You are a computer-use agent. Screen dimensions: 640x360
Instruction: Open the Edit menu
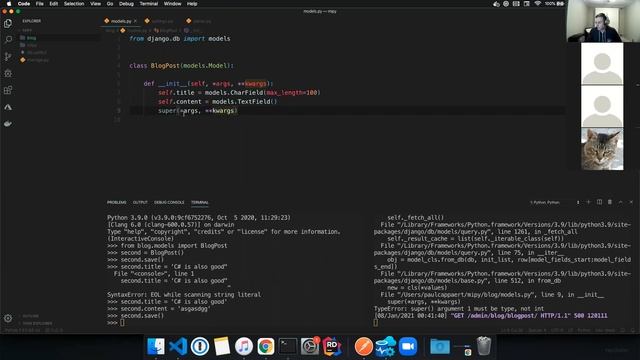pyautogui.click(x=53, y=4)
